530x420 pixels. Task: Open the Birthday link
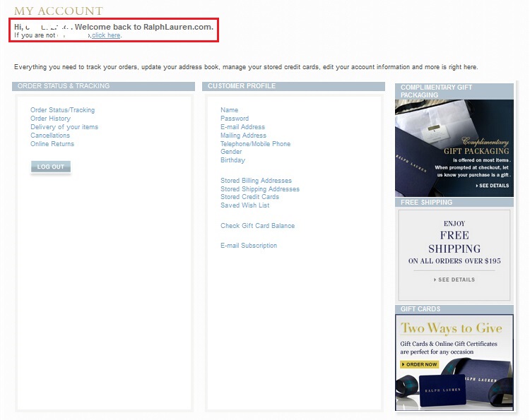pos(232,160)
